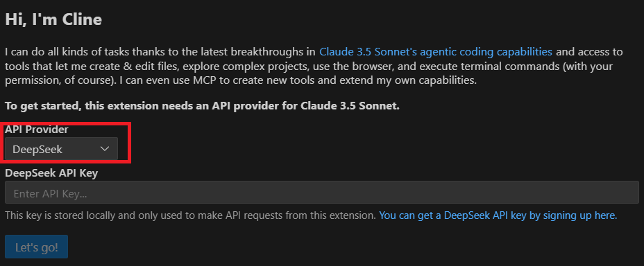The image size is (644, 266).
Task: Click the dropdown chevron arrow beside DeepSeek
Action: [105, 149]
